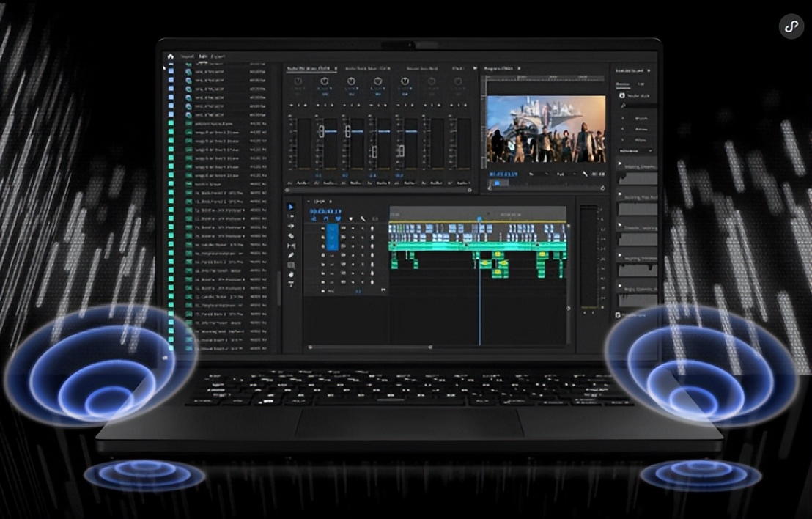Switch to the Export tab
Viewport: 812px width, 519px height.
[x=218, y=56]
